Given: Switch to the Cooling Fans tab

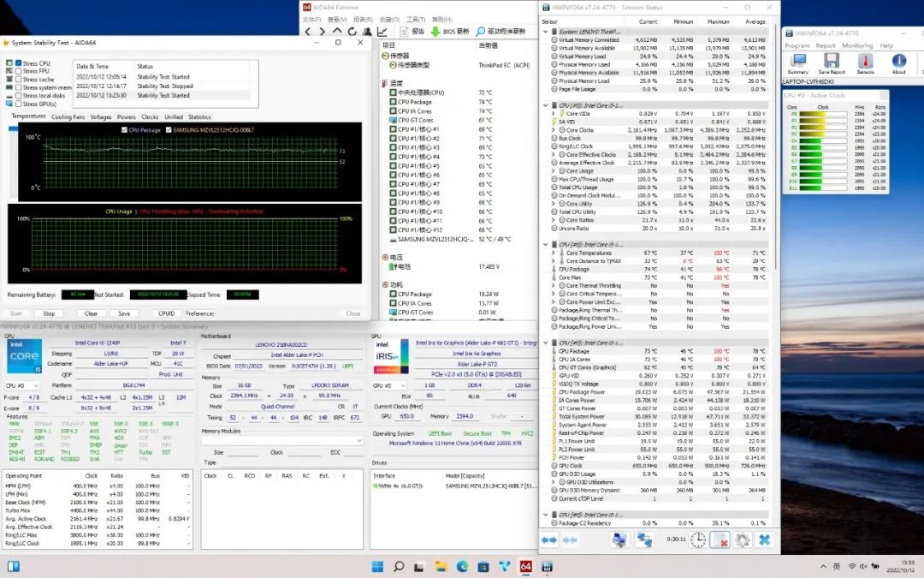Looking at the screenshot, I should pyautogui.click(x=68, y=116).
